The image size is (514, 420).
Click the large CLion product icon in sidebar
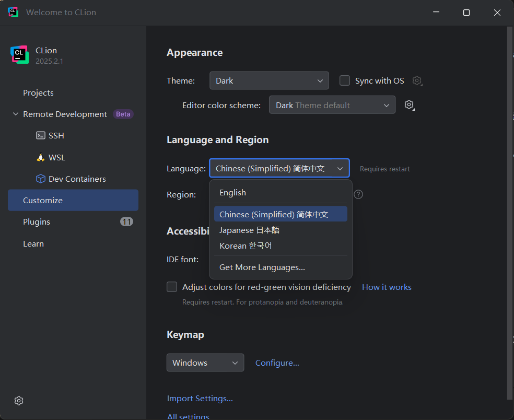(x=20, y=55)
